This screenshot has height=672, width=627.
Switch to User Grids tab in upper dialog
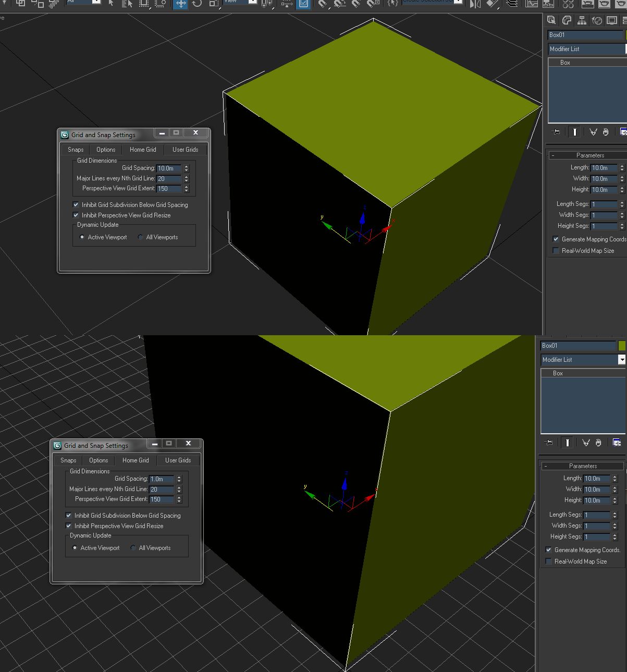[x=185, y=150]
